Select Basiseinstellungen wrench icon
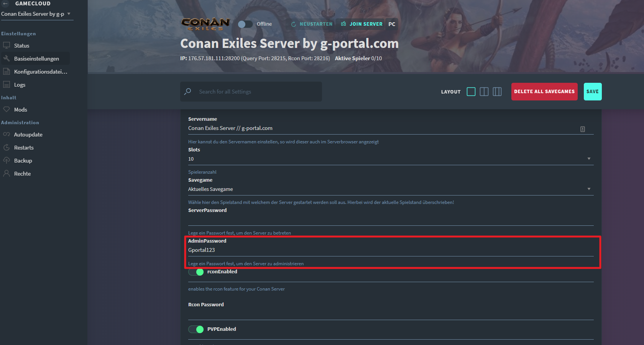 click(x=7, y=58)
